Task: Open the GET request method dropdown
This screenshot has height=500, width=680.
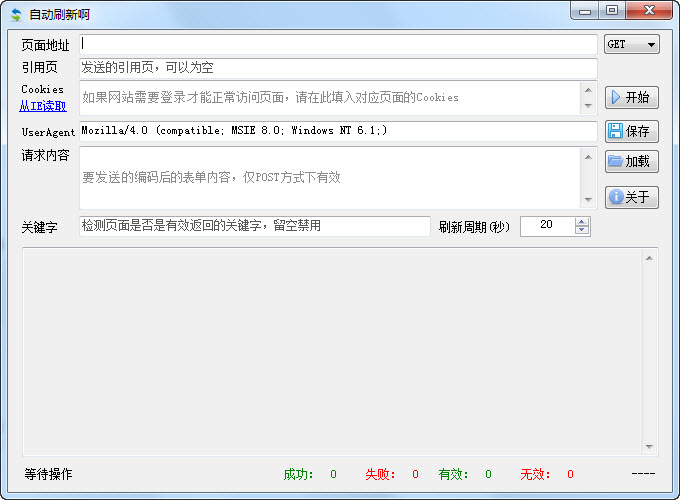Action: [631, 44]
